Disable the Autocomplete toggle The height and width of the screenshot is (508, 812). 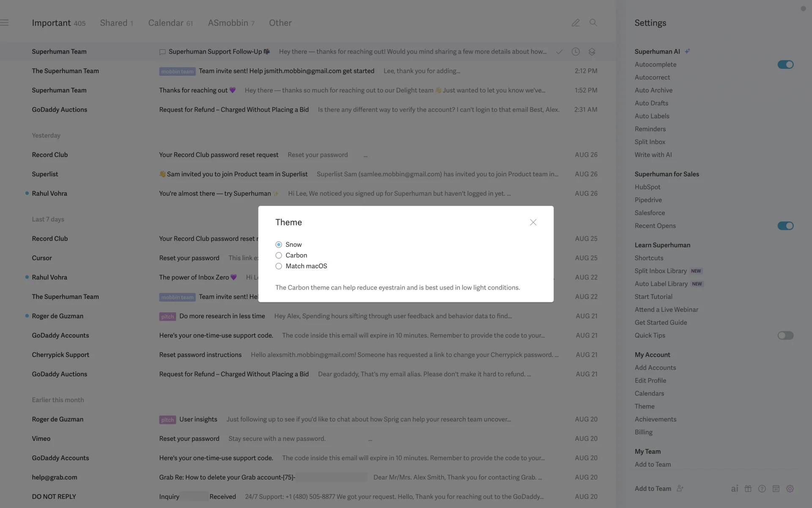pyautogui.click(x=785, y=64)
